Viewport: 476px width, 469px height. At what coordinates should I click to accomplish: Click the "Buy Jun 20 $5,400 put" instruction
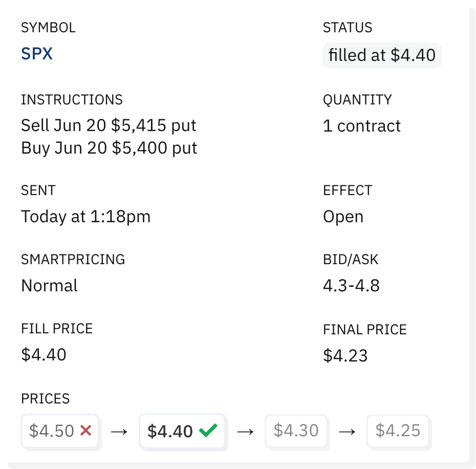click(109, 148)
